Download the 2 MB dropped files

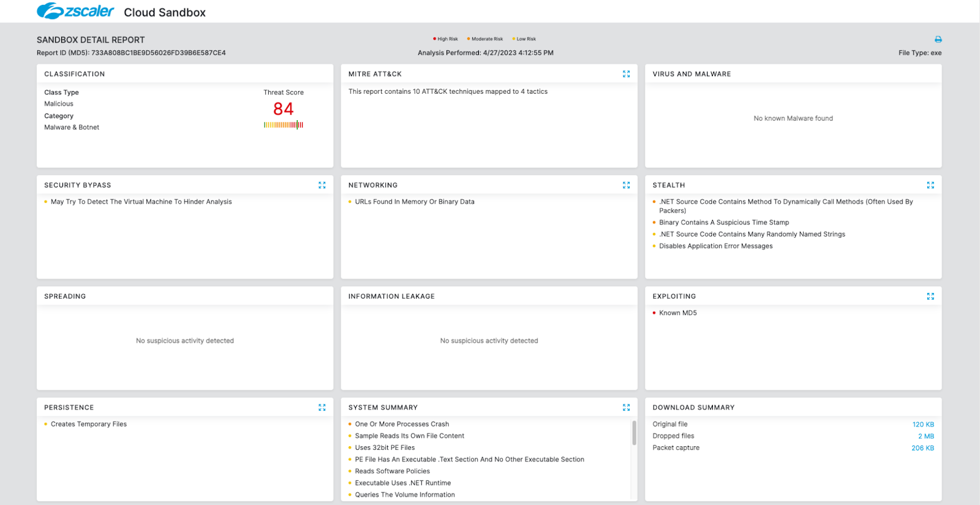tap(925, 436)
